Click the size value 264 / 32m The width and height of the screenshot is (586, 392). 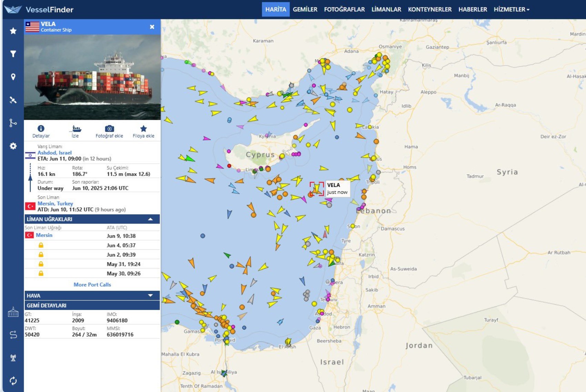click(84, 335)
